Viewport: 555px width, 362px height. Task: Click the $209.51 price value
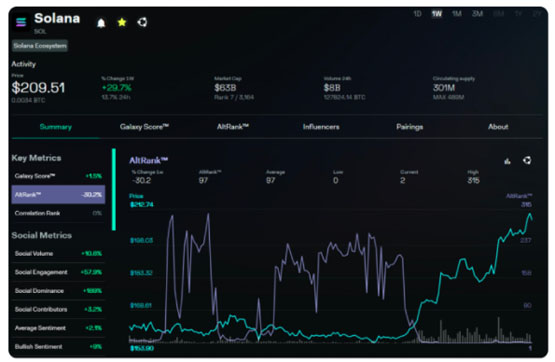[38, 88]
